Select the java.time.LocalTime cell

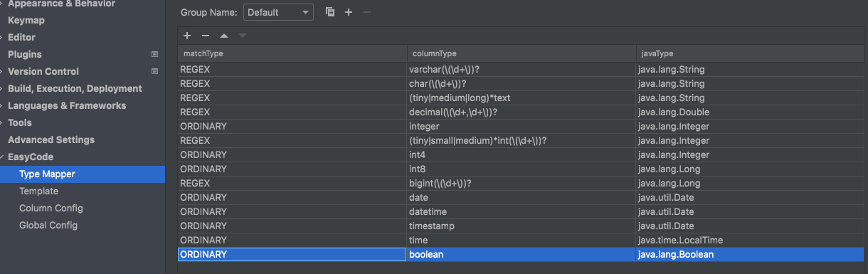751,240
